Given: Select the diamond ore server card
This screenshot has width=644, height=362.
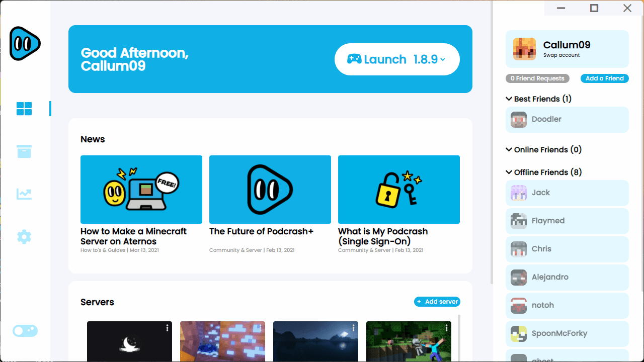Looking at the screenshot, I should click(222, 341).
